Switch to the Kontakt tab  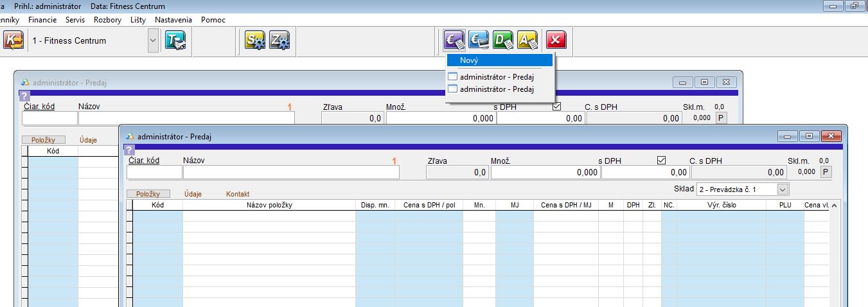(237, 194)
